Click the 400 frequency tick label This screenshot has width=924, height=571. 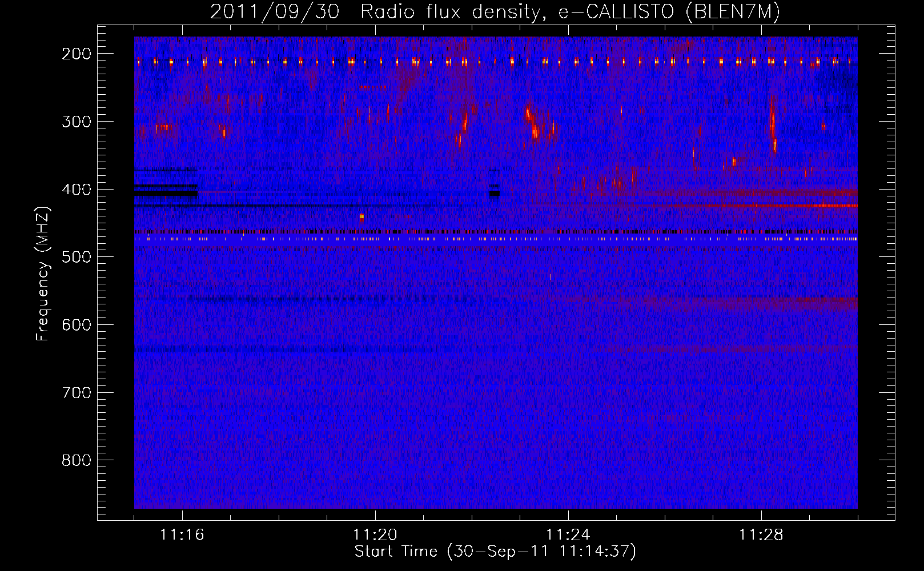click(x=77, y=190)
